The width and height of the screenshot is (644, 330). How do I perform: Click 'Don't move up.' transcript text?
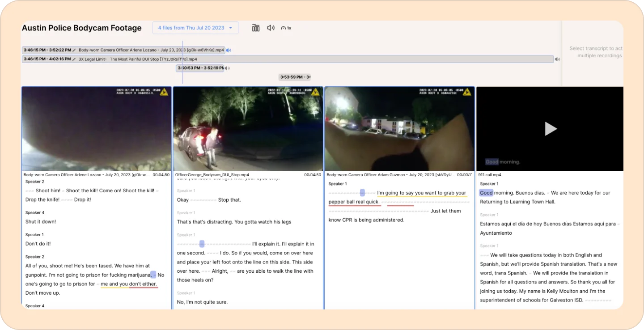[x=42, y=293]
